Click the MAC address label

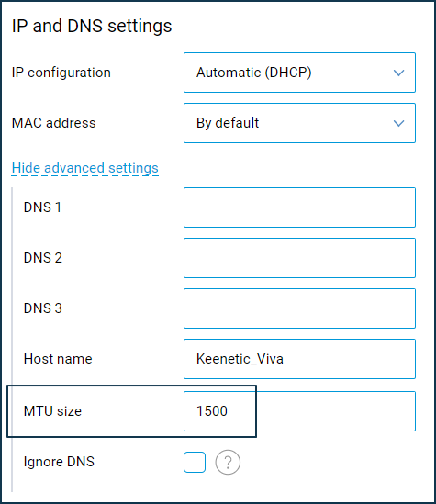tap(54, 123)
